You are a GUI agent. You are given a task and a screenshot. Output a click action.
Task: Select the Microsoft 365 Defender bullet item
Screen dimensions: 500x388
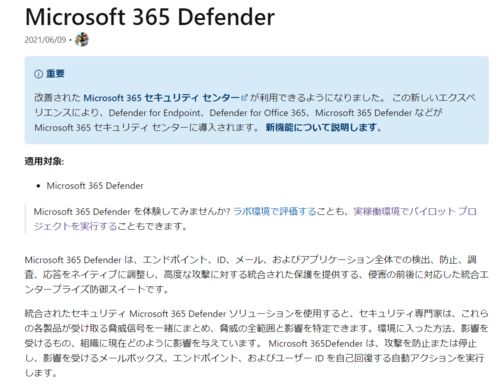click(95, 186)
